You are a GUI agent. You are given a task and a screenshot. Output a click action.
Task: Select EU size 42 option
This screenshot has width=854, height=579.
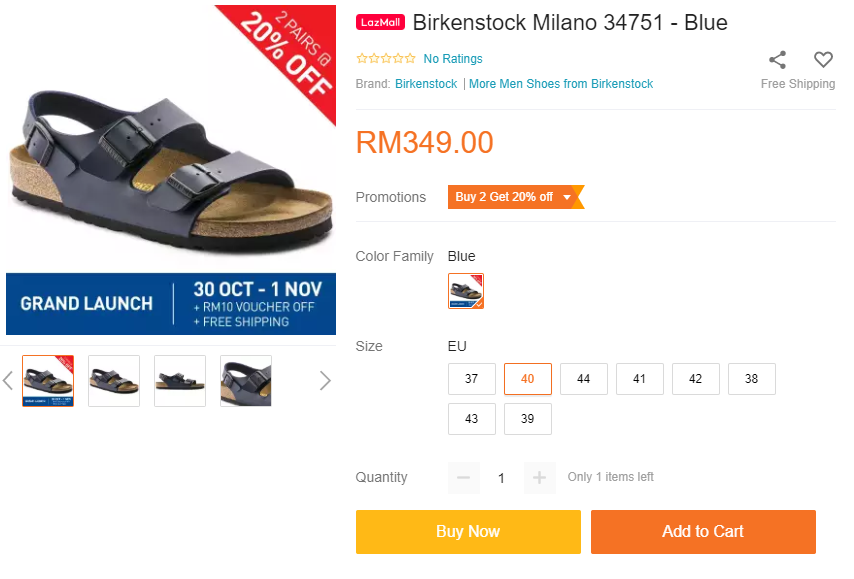click(x=696, y=379)
